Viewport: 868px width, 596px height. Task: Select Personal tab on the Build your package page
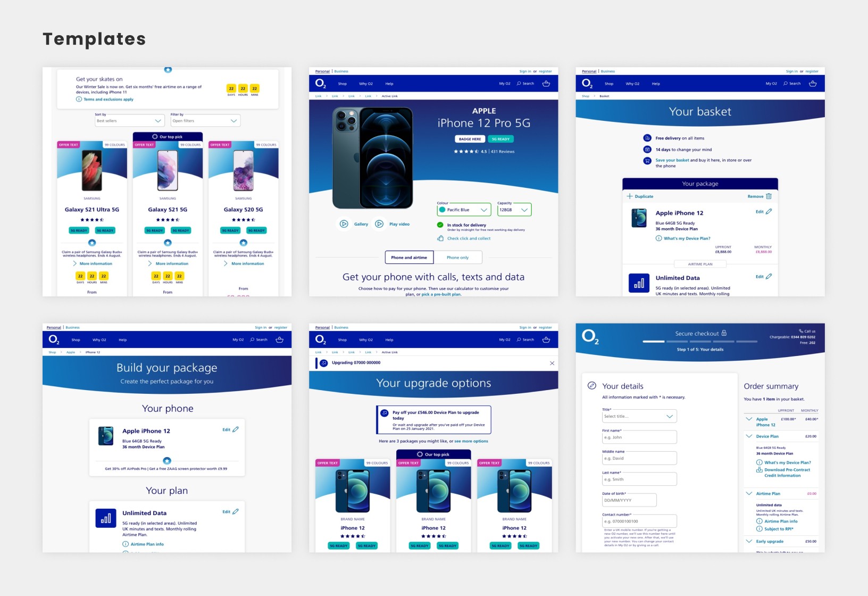click(x=54, y=327)
